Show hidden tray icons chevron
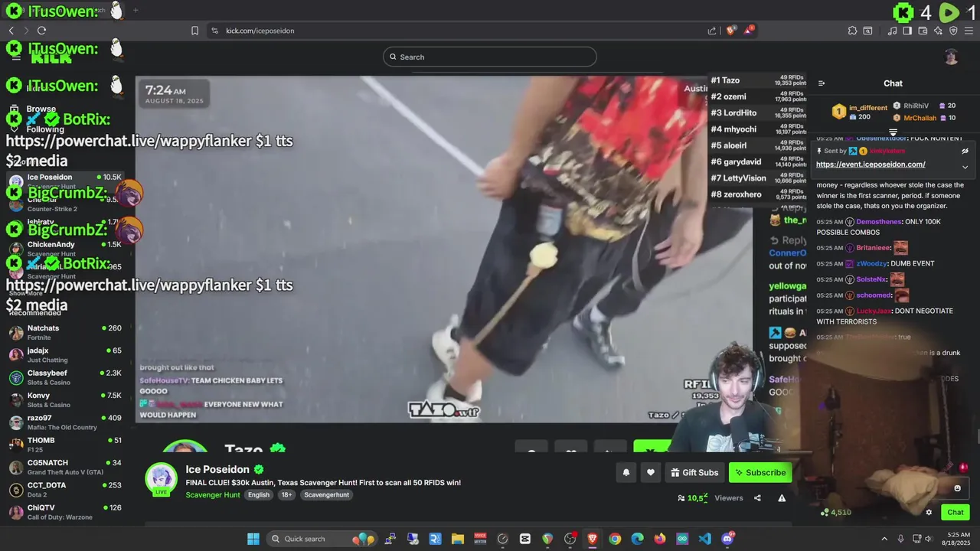The image size is (980, 551). coord(884,539)
